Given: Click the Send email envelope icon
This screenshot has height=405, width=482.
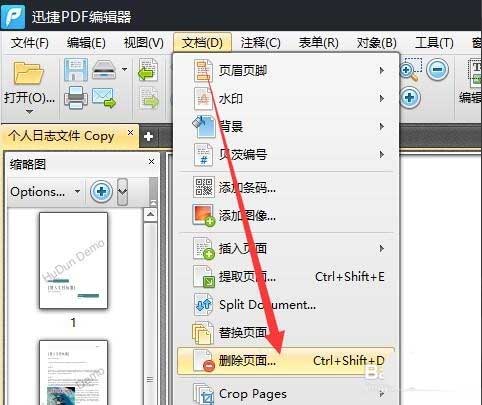Looking at the screenshot, I should (104, 98).
